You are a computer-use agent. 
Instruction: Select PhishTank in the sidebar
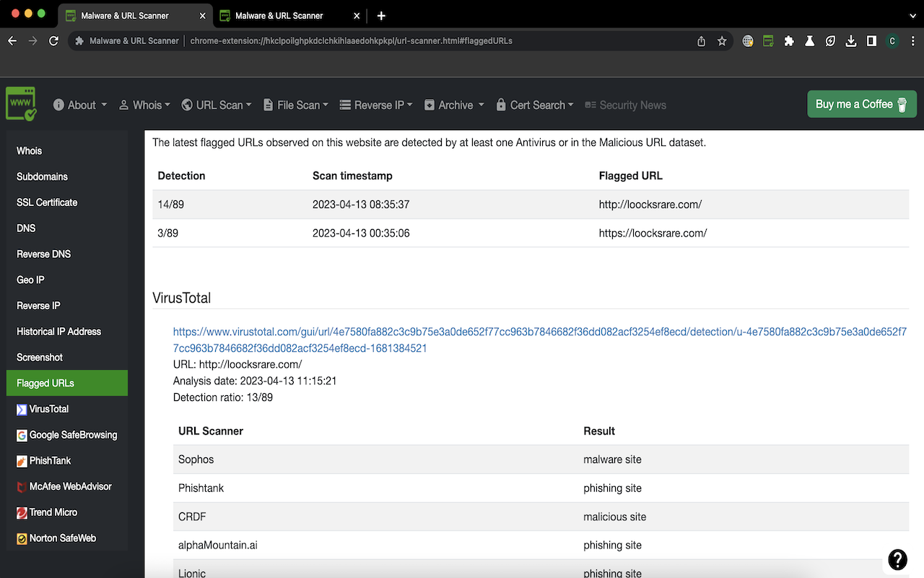pos(49,461)
